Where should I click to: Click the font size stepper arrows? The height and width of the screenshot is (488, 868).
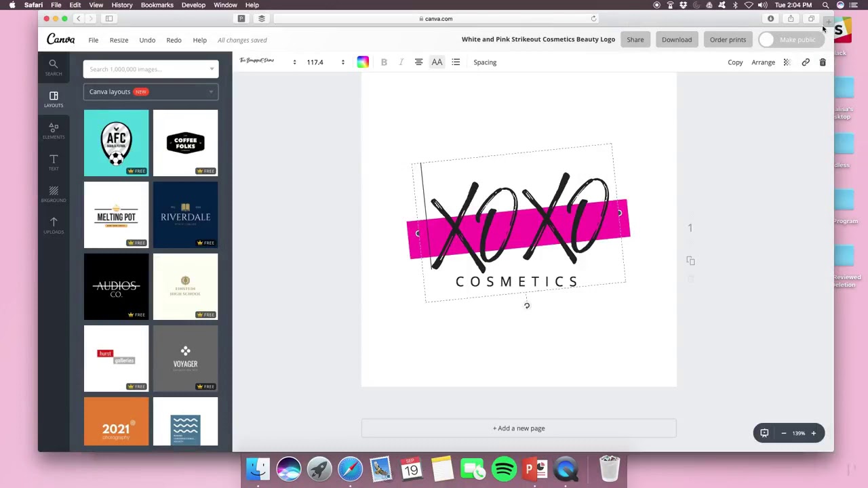click(x=342, y=62)
